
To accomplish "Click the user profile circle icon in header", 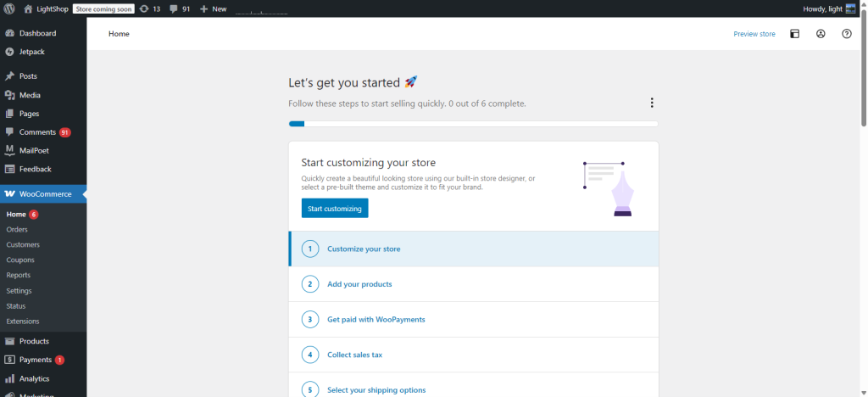I will pyautogui.click(x=821, y=34).
